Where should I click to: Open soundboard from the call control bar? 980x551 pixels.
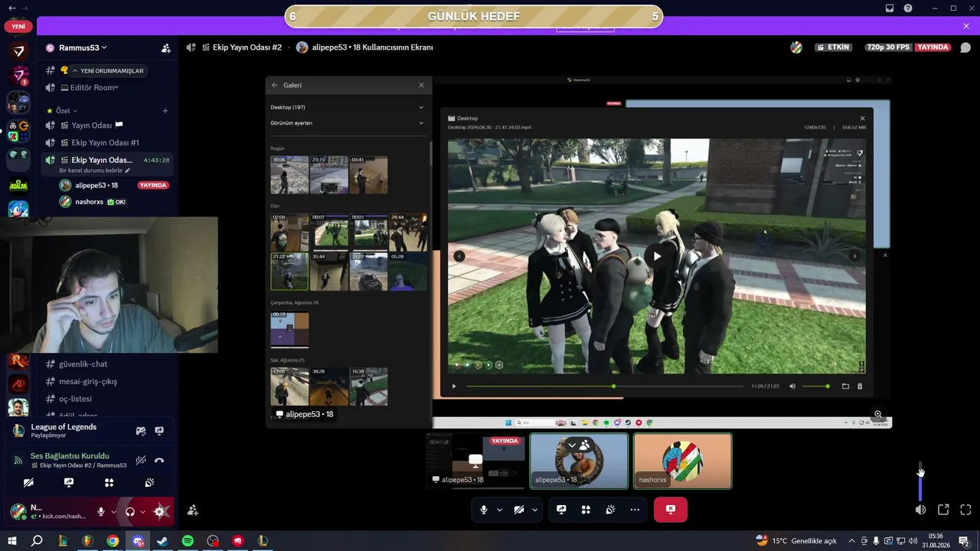(x=610, y=510)
